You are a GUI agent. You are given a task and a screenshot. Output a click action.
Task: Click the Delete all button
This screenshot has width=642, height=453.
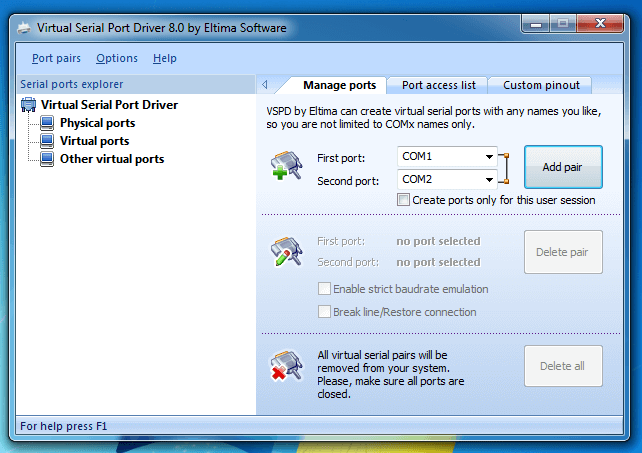(x=563, y=366)
